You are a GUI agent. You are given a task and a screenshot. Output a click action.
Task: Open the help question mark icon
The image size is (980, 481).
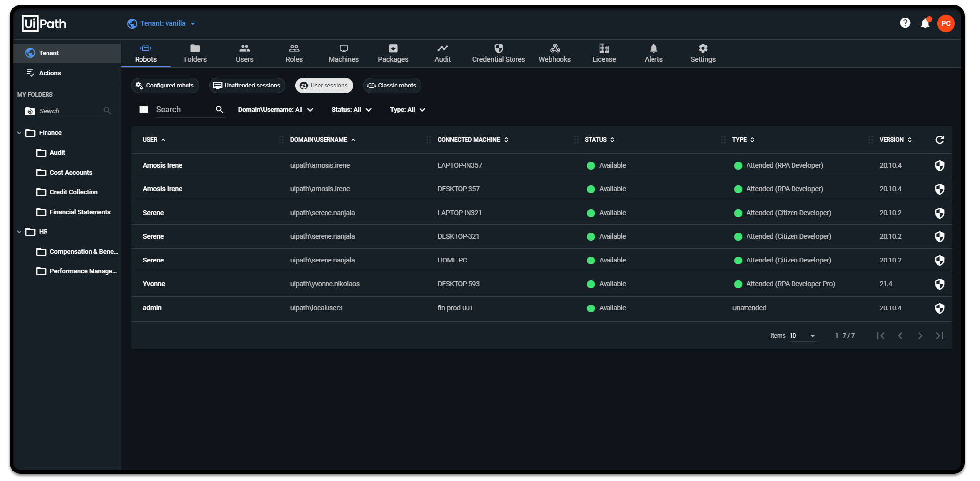tap(905, 23)
